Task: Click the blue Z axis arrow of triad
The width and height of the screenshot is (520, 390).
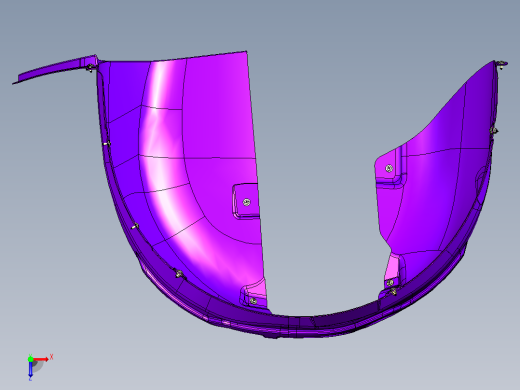Action: tap(30, 369)
